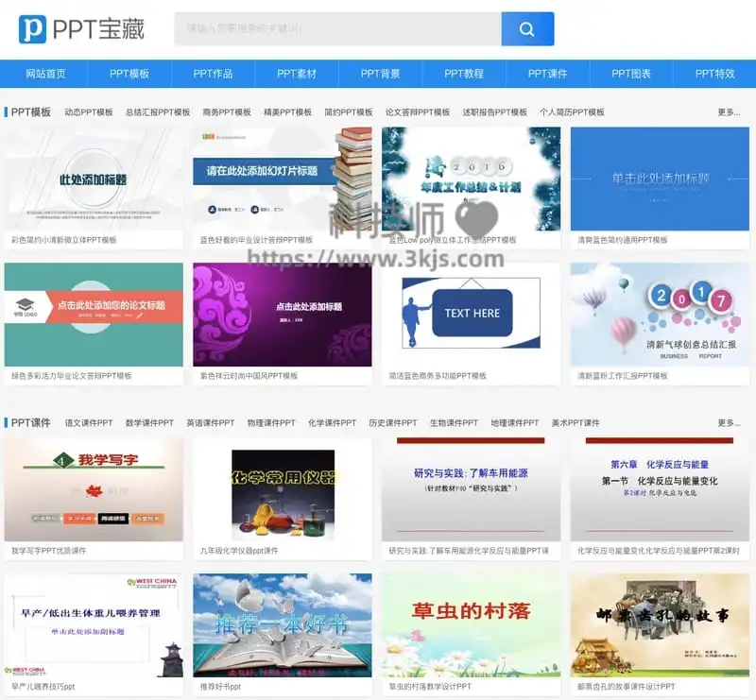Open the 总结汇报PPT模板 category link
The height and width of the screenshot is (700, 756).
click(158, 112)
